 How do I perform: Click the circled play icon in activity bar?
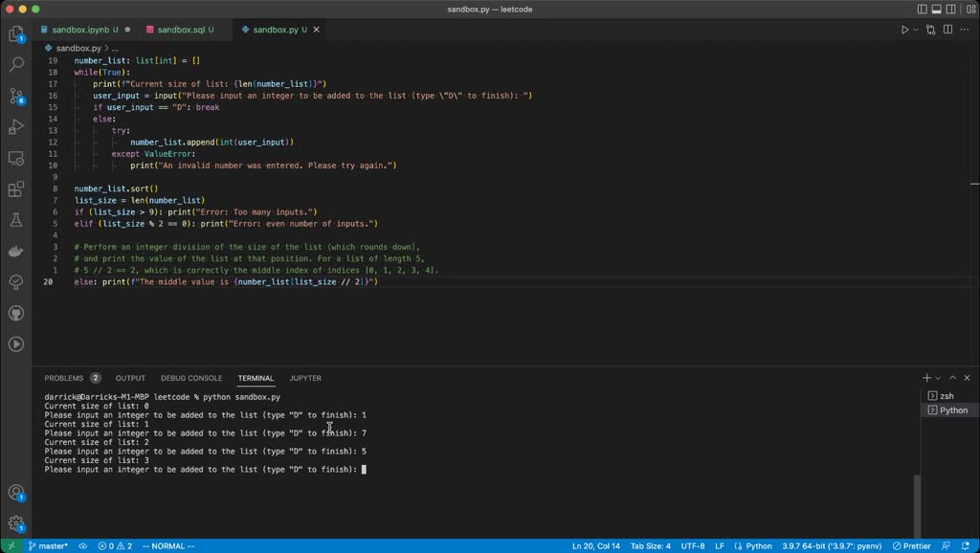click(x=16, y=344)
